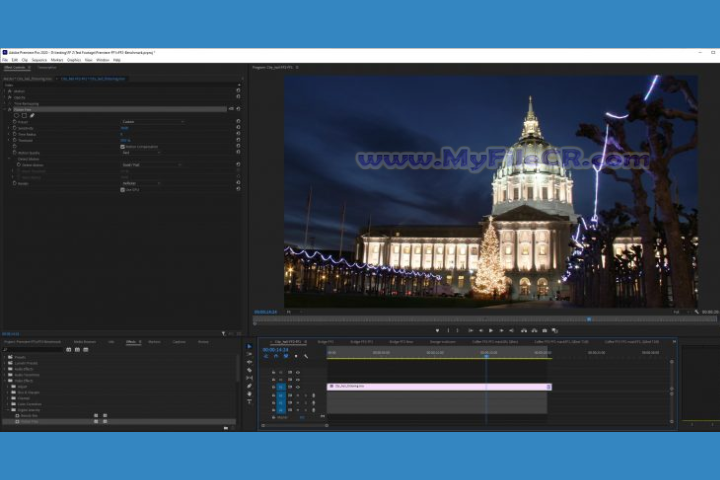
Task: Toggle animation stopwatch for Sensitivity
Action: tap(15, 128)
